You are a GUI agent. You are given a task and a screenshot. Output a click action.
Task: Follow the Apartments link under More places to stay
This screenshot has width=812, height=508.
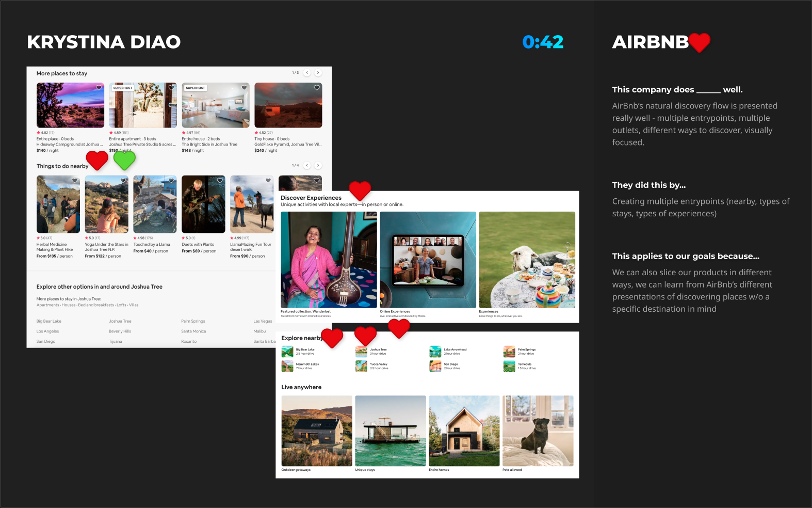(x=48, y=305)
